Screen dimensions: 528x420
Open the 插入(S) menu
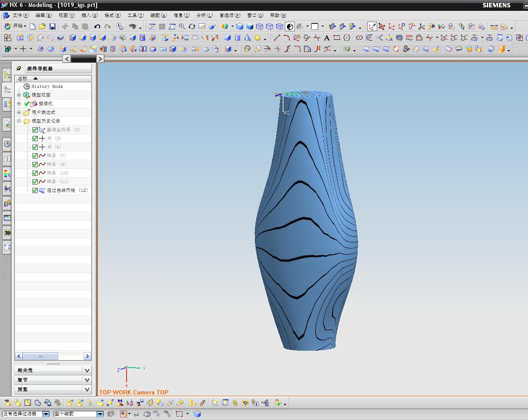[x=89, y=15]
